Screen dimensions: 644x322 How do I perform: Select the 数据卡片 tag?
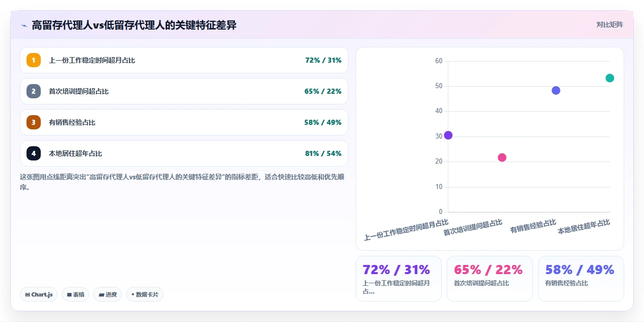[x=145, y=294]
